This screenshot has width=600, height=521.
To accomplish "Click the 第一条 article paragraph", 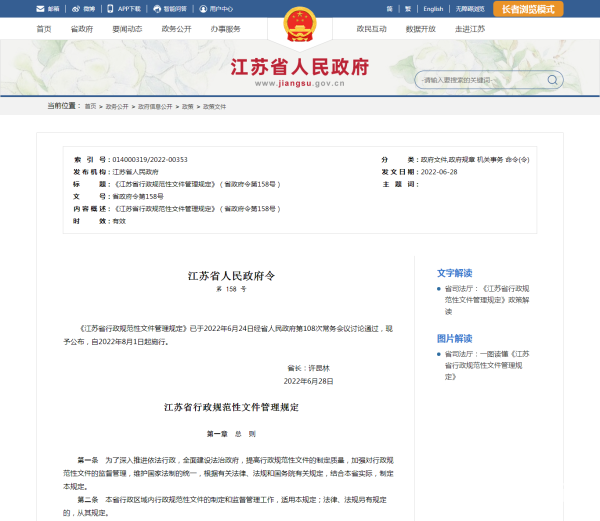I will 228,473.
